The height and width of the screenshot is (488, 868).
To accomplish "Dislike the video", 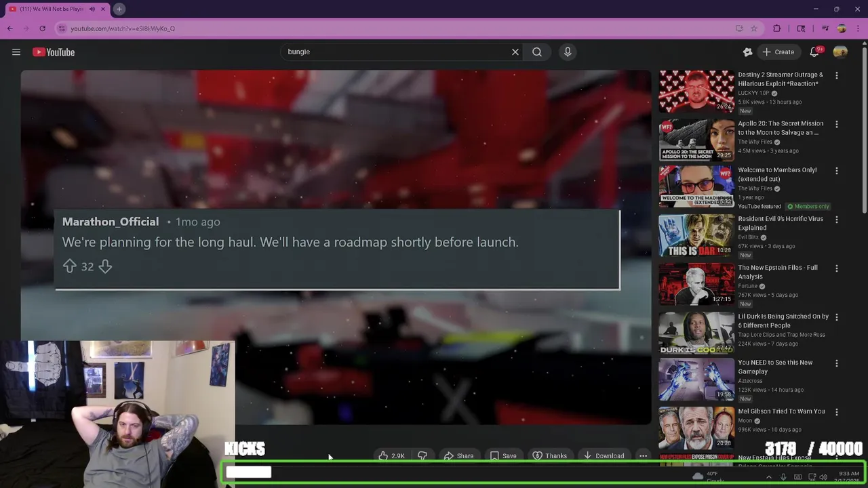I will (x=422, y=456).
